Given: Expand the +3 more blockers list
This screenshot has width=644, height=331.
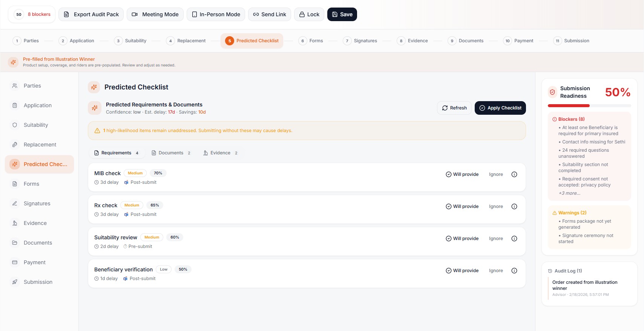Looking at the screenshot, I should (569, 193).
